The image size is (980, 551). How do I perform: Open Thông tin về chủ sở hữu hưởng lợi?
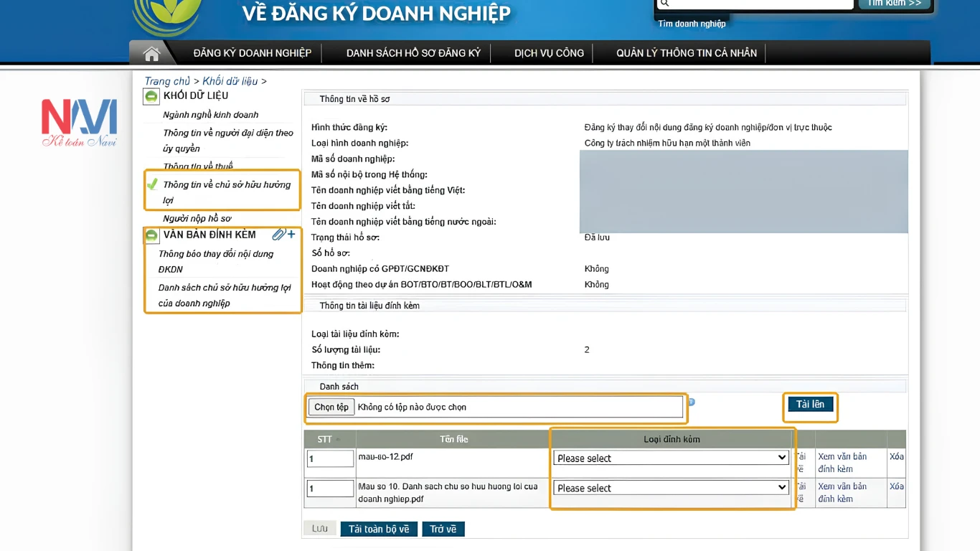pos(227,192)
